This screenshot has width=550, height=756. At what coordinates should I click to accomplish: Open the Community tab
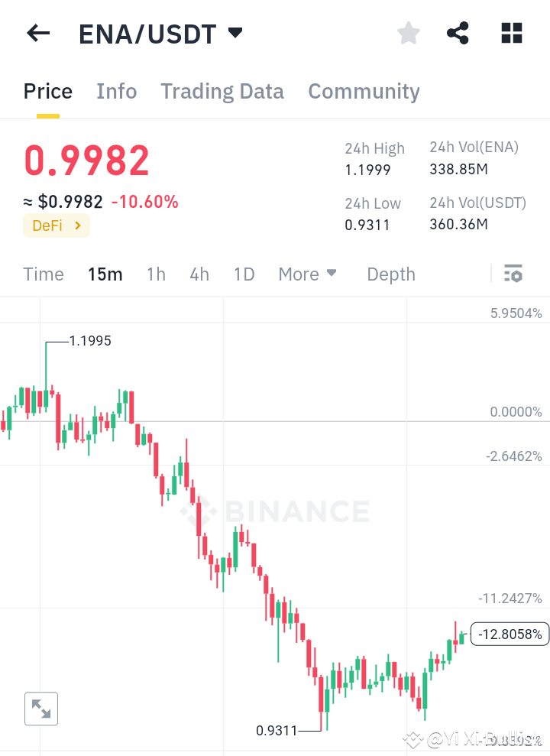click(x=364, y=91)
